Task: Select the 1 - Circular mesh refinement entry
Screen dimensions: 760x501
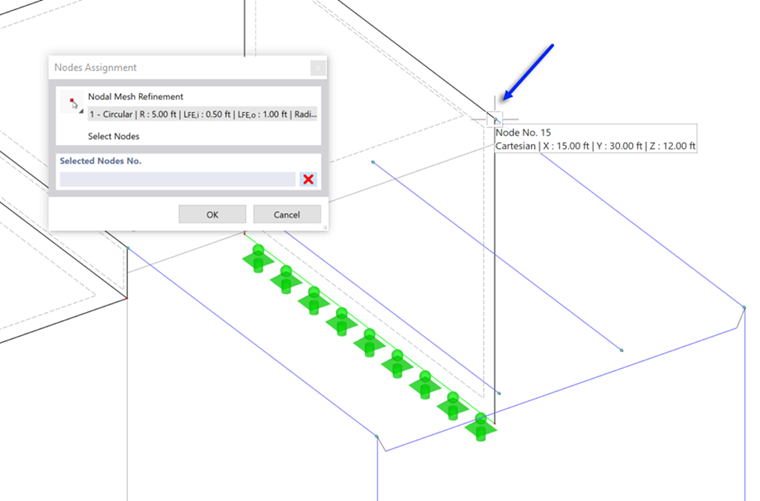Action: pos(203,114)
